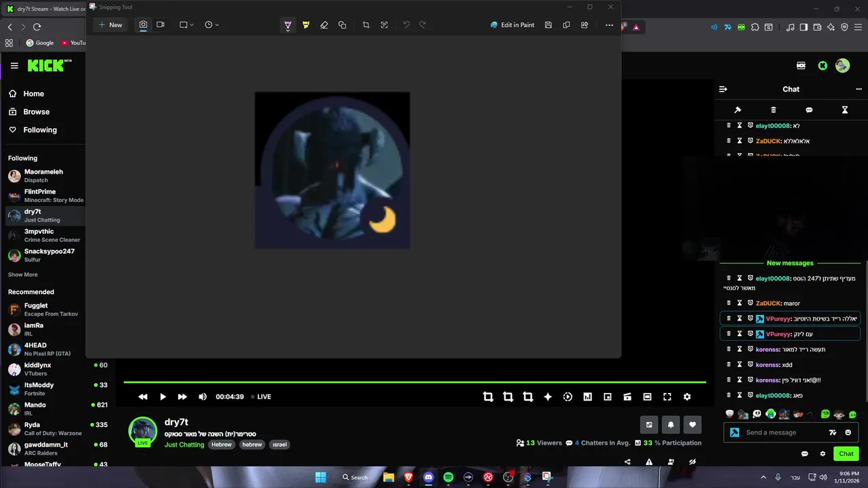Click fast forward in stream player
Screen dimensions: 868x488
182,396
